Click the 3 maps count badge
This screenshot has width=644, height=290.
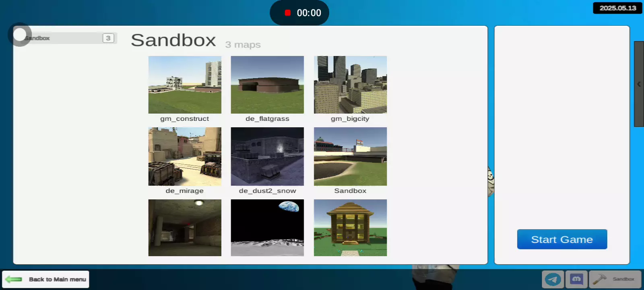(108, 38)
